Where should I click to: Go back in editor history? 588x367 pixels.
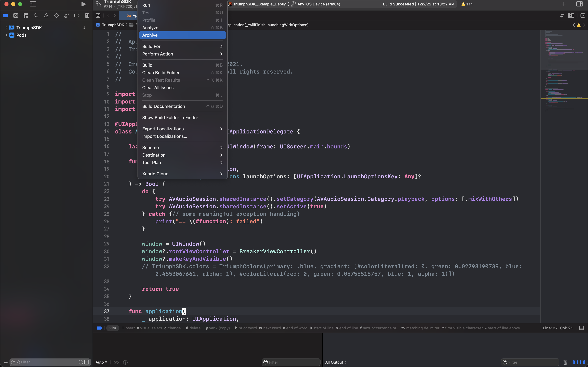click(108, 15)
